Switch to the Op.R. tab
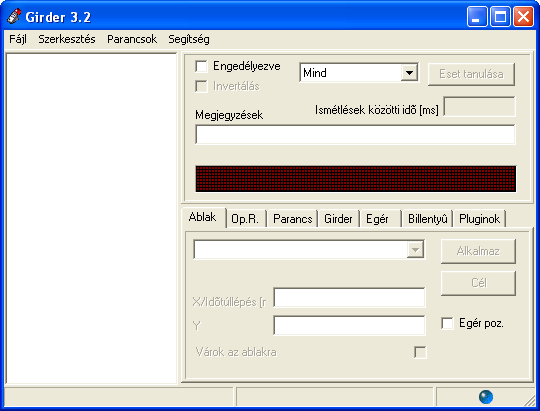This screenshot has width=540, height=411. [245, 219]
